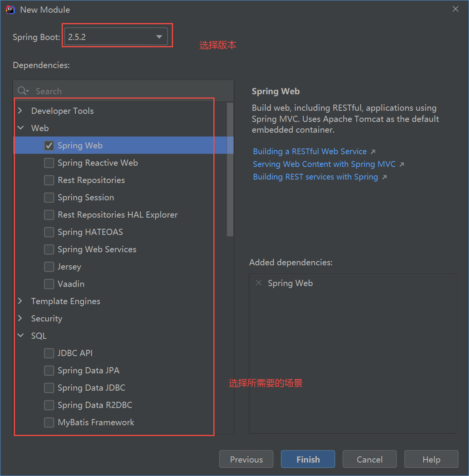Click arrow icon beside Building REST services link
Image resolution: width=469 pixels, height=476 pixels.
384,177
